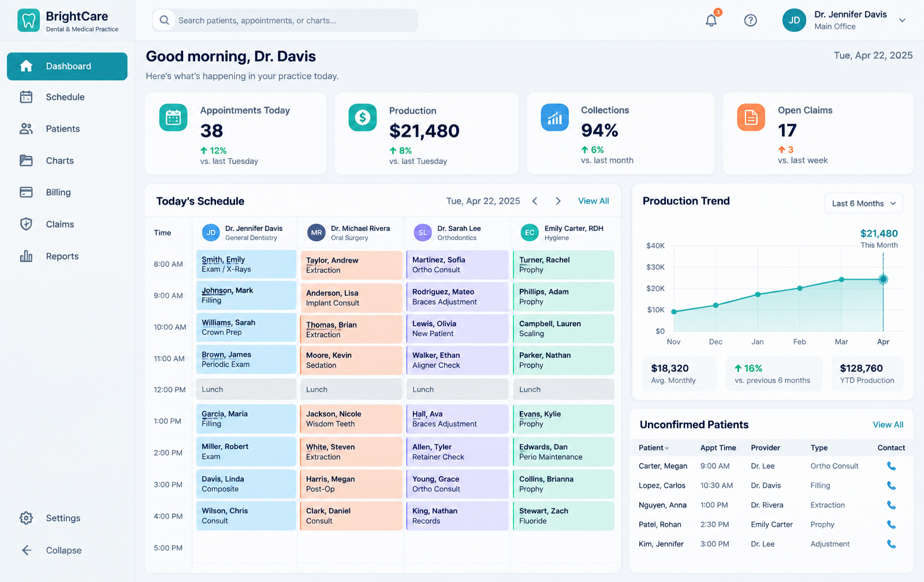Open the Billing sidebar item
924x582 pixels.
coord(67,192)
